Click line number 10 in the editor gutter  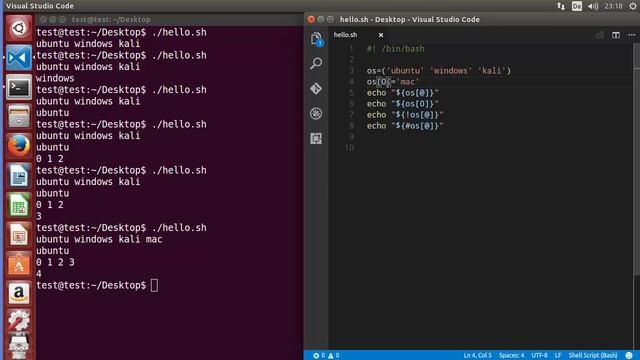coord(349,147)
